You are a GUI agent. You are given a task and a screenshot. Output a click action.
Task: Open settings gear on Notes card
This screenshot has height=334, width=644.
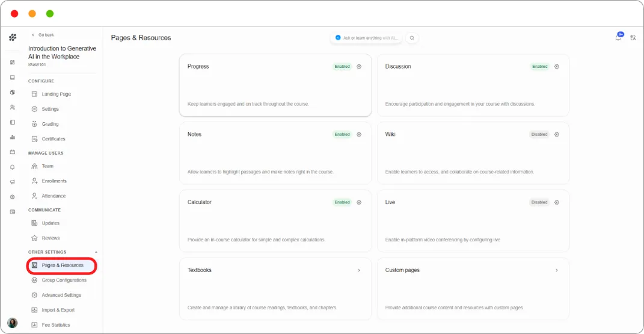[x=359, y=134]
